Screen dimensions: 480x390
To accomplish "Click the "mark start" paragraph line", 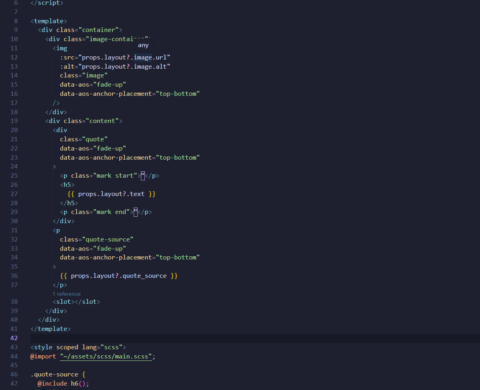I will click(110, 176).
